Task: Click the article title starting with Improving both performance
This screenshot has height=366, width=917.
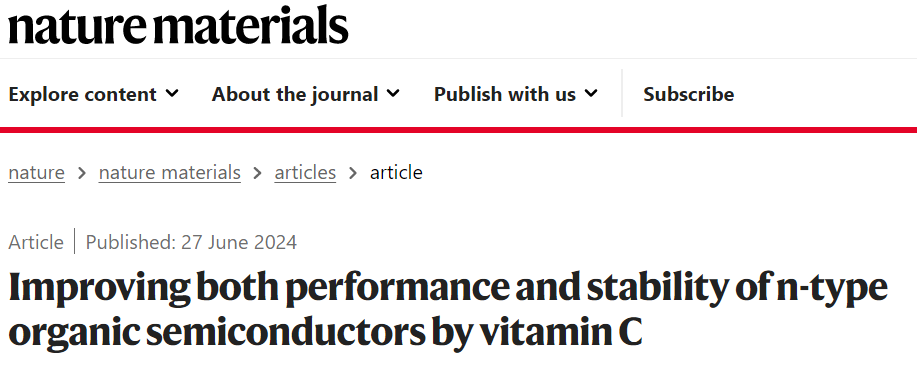Action: click(x=448, y=310)
